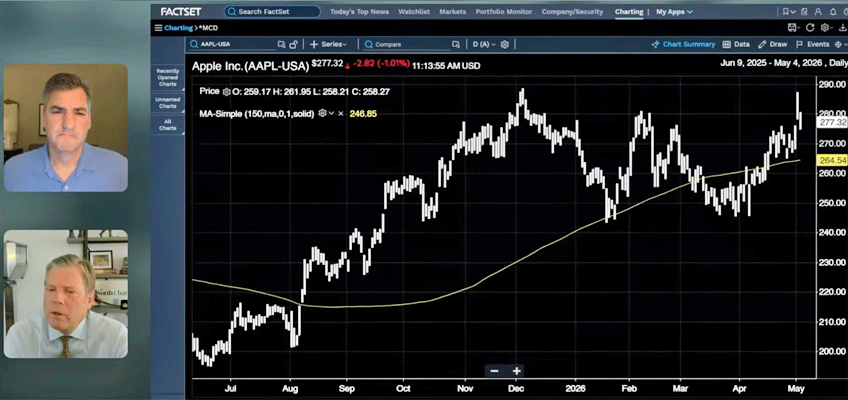Open the Events button
Screen dimensions: 848x400
(812, 44)
